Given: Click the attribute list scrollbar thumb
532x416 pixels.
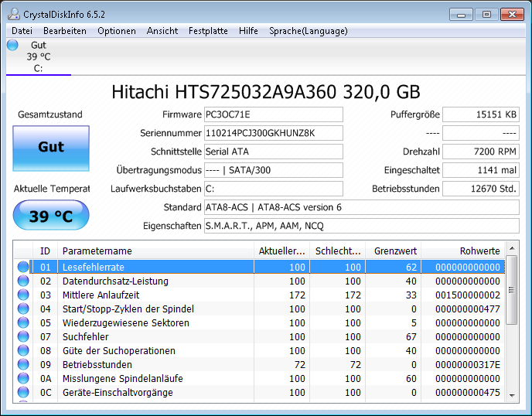Looking at the screenshot, I should point(512,290).
